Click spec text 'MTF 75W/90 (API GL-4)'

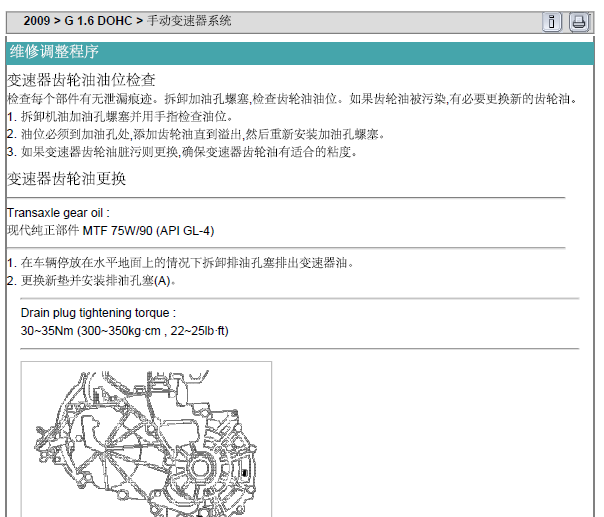pyautogui.click(x=148, y=231)
